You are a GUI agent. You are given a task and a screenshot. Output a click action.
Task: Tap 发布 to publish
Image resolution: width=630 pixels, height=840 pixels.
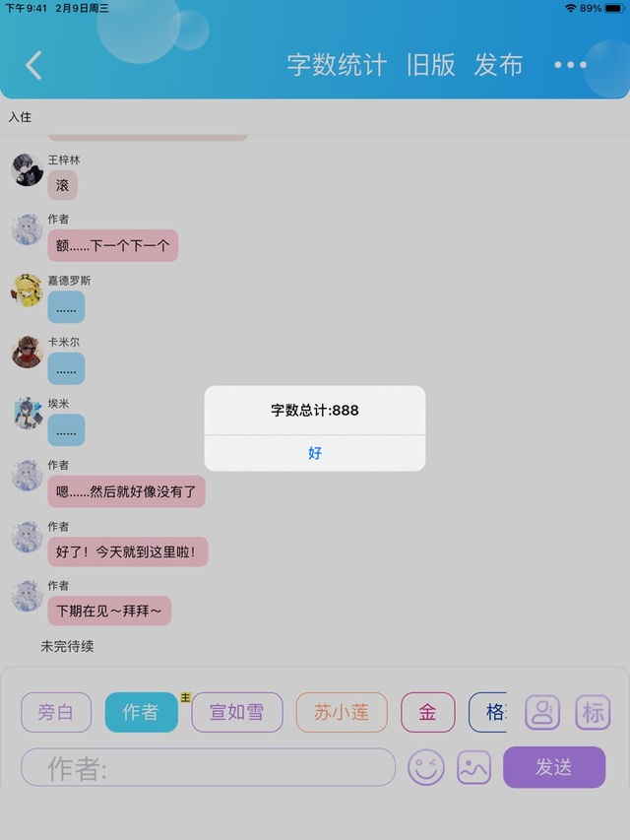(498, 65)
